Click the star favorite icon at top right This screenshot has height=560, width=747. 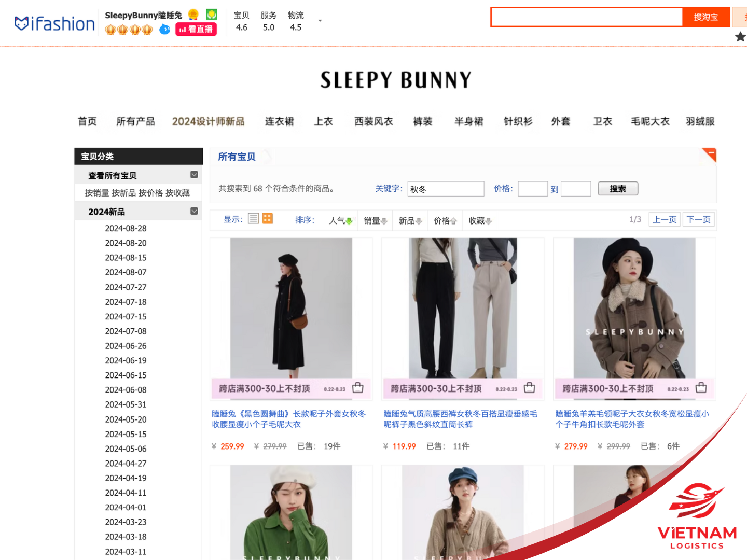(x=740, y=36)
